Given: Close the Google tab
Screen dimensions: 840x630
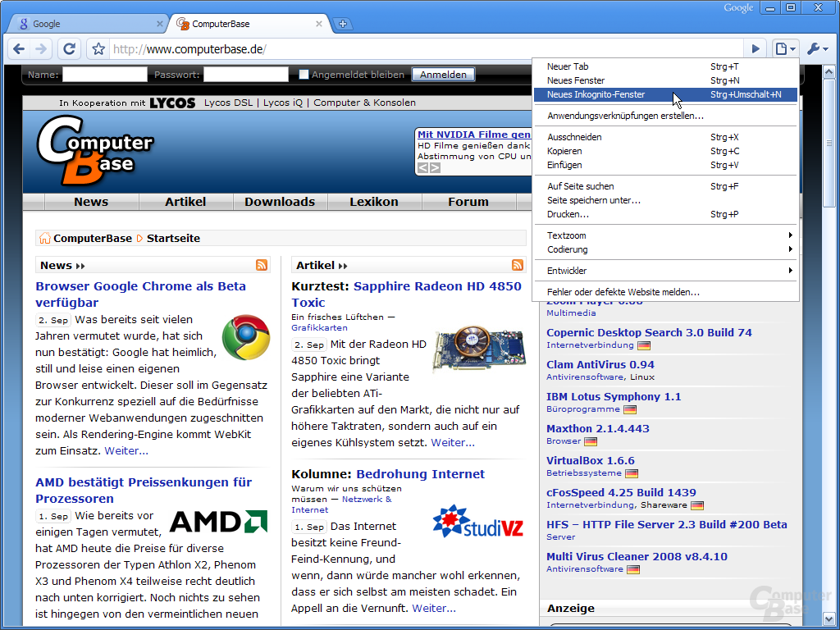Looking at the screenshot, I should (160, 24).
